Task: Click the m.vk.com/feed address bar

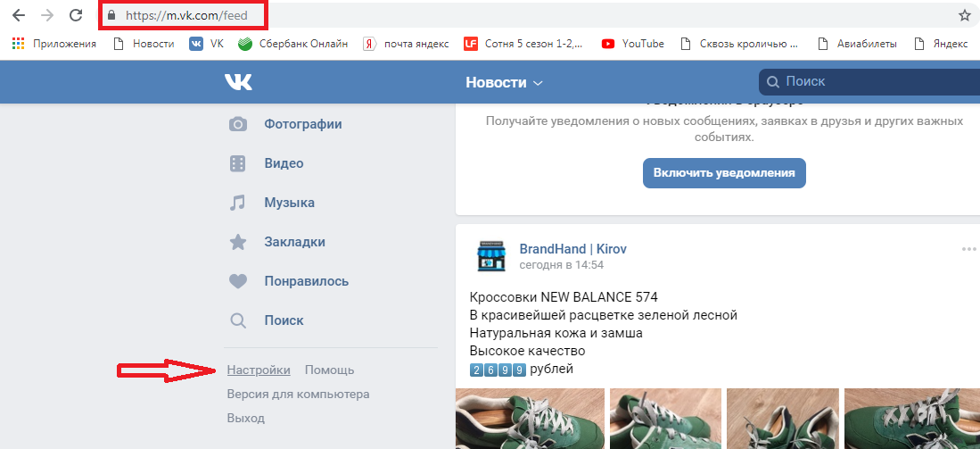Action: tap(186, 16)
